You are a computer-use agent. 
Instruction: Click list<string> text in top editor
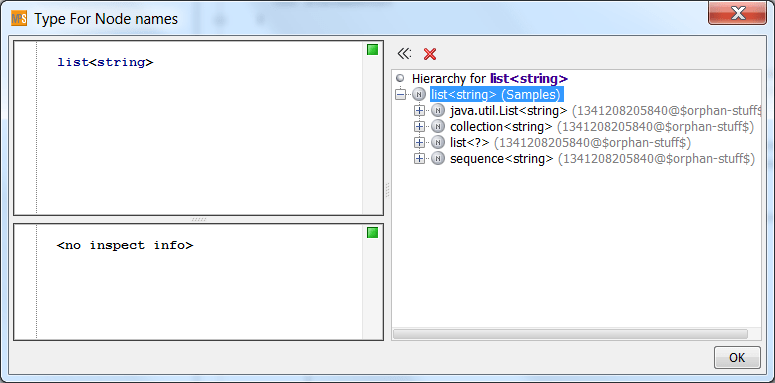point(105,63)
